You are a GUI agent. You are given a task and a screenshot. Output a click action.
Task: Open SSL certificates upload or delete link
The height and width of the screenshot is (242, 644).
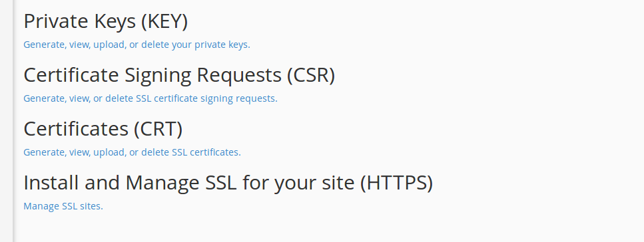[x=133, y=152]
